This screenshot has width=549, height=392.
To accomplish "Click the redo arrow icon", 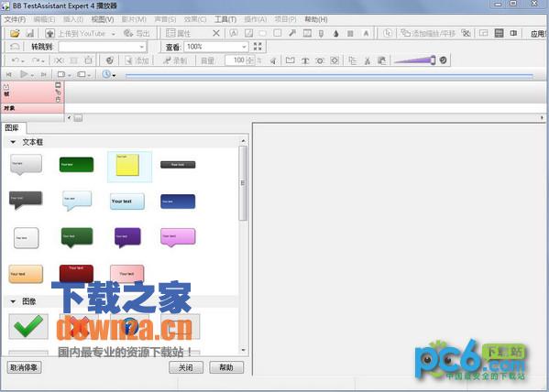I will (x=36, y=60).
